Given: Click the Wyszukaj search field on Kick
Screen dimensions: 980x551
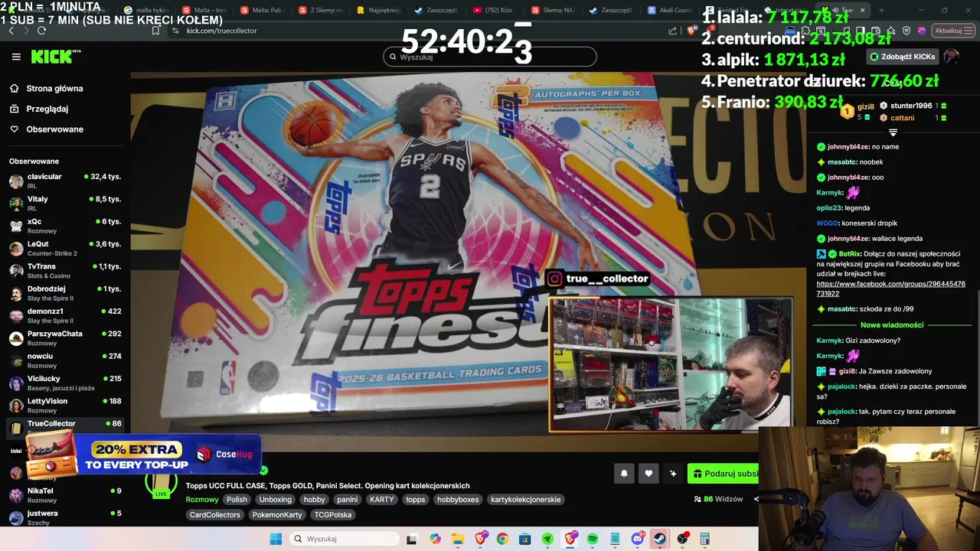Looking at the screenshot, I should coord(490,57).
